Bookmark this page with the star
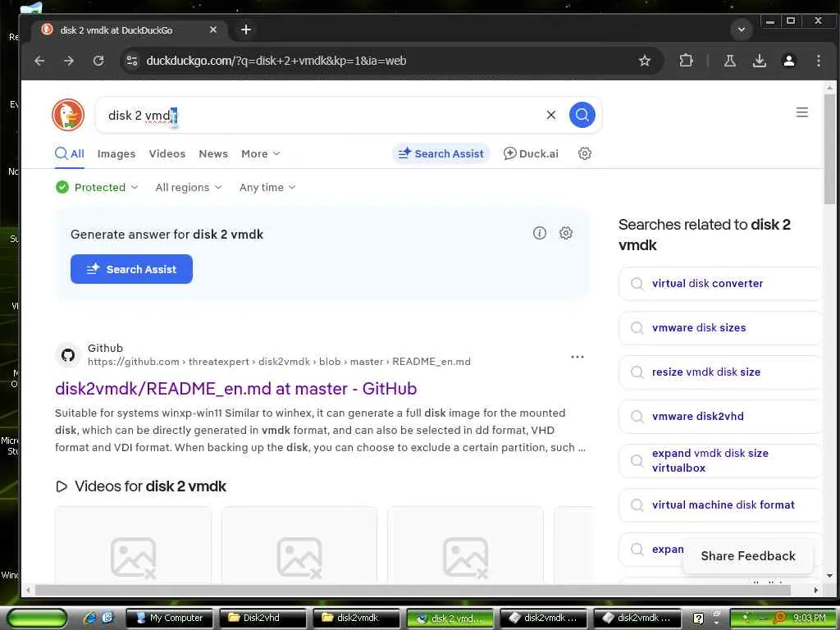The width and height of the screenshot is (840, 630). (x=645, y=61)
